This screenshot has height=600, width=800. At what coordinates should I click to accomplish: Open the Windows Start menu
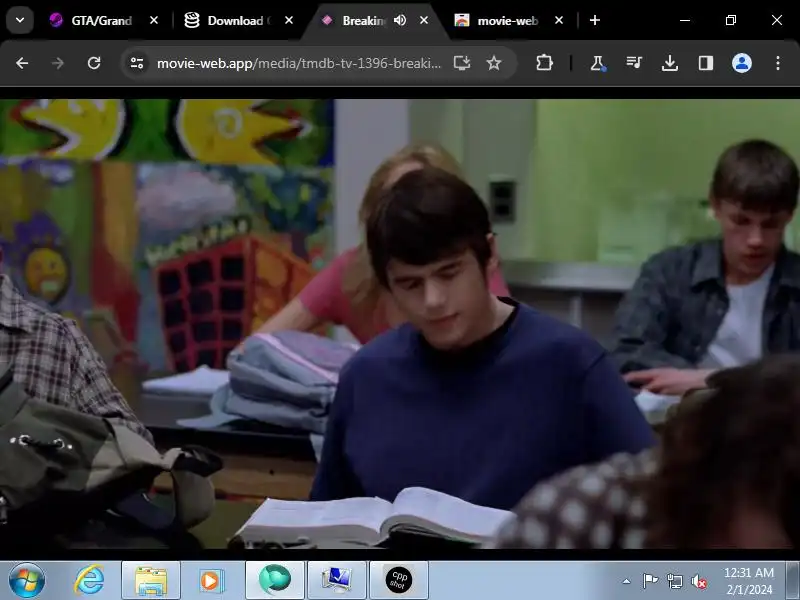point(27,580)
